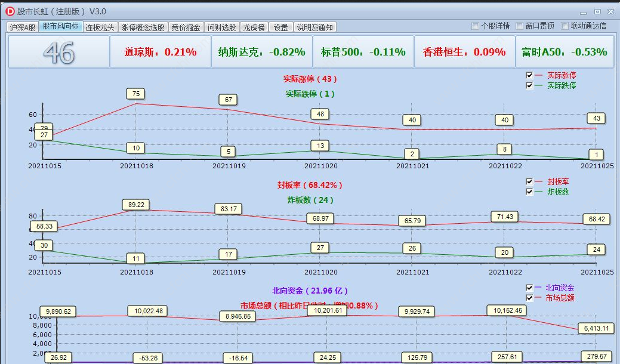
Task: Click the 11 炸板数 data label
Action: 135,258
